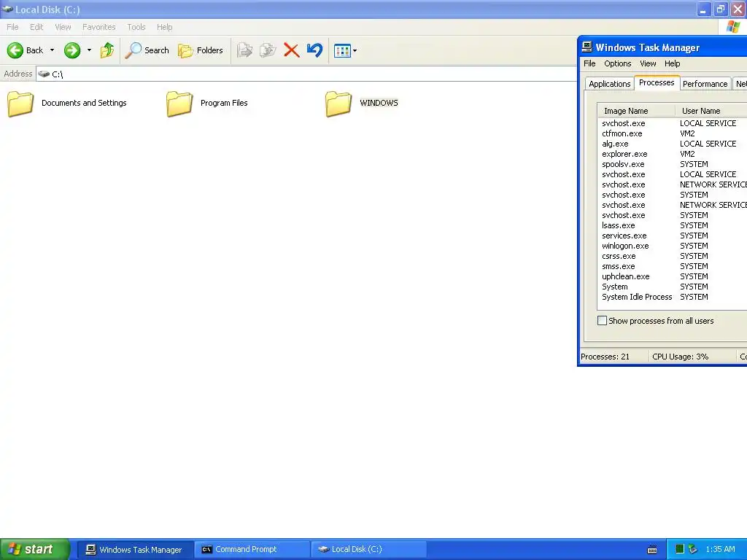Click the red Delete X icon

click(292, 50)
